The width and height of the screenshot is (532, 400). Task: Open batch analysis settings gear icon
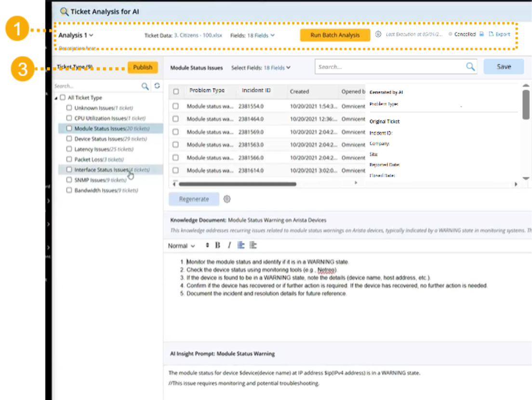(378, 34)
